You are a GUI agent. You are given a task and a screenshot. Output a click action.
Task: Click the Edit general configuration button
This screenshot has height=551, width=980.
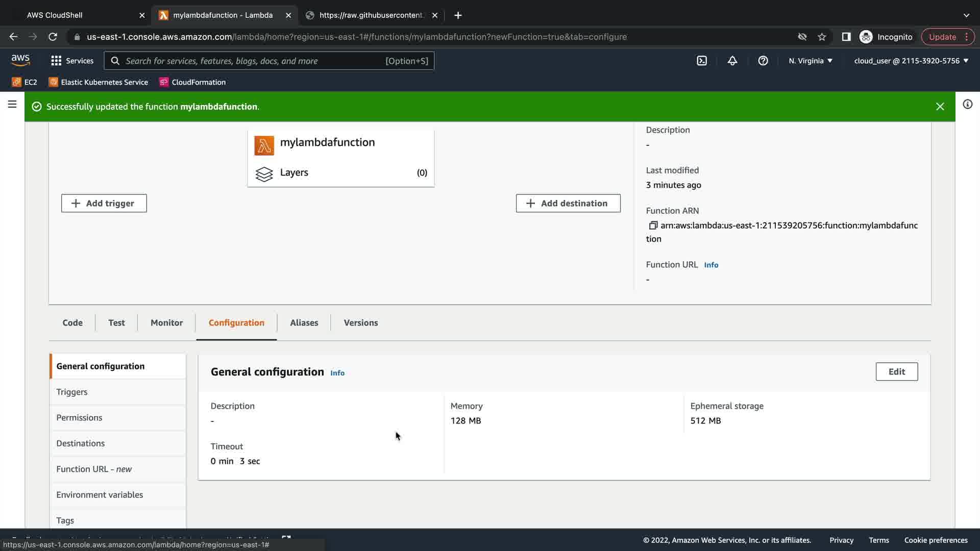coord(896,371)
